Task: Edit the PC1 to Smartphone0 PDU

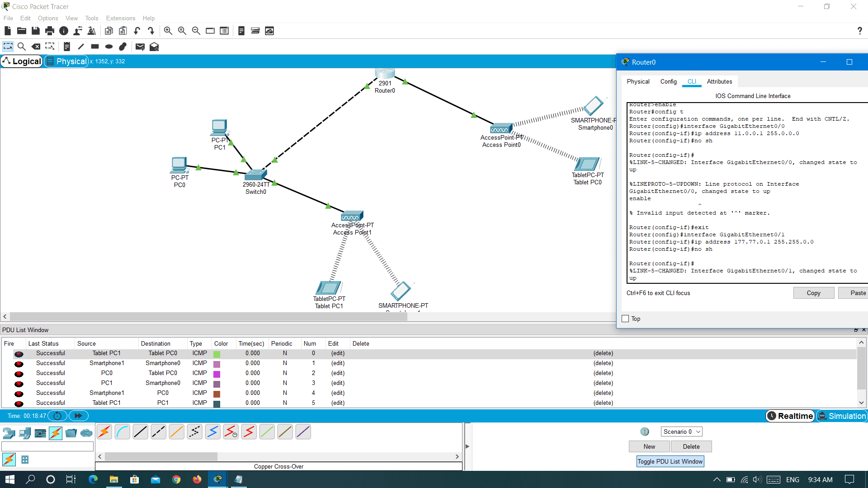Action: (338, 383)
